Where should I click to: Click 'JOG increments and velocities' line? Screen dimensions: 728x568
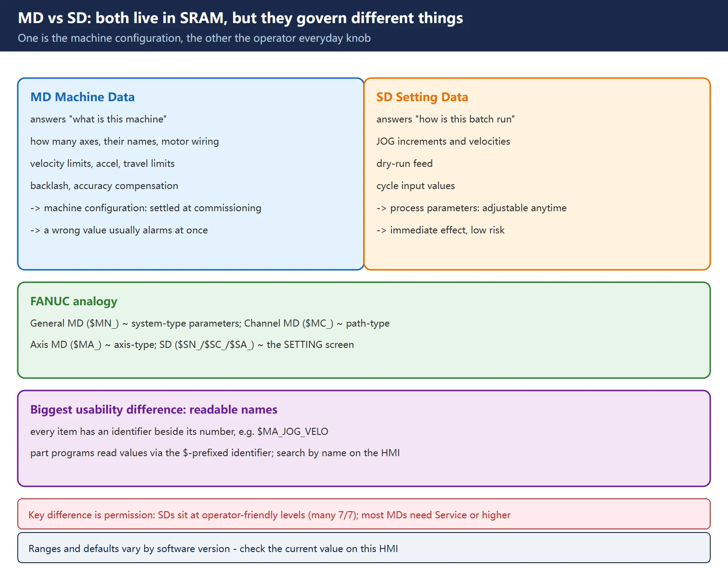(x=443, y=142)
